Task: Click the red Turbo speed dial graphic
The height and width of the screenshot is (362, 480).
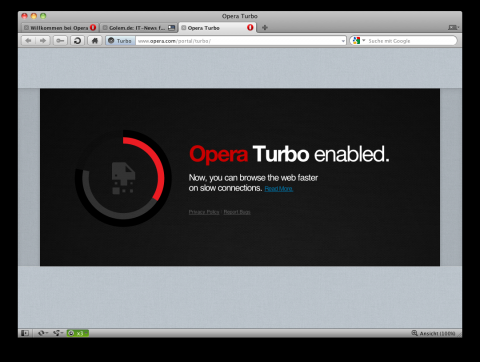Action: [123, 178]
